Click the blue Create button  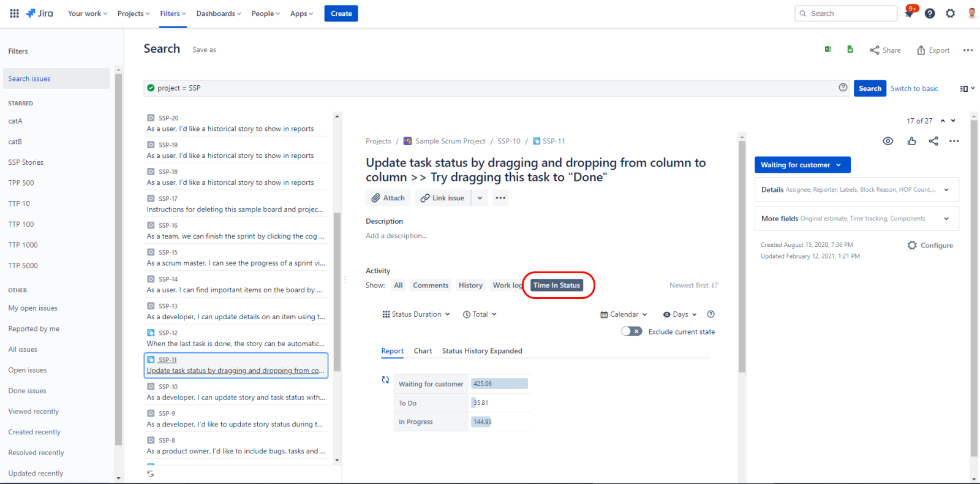click(x=341, y=13)
